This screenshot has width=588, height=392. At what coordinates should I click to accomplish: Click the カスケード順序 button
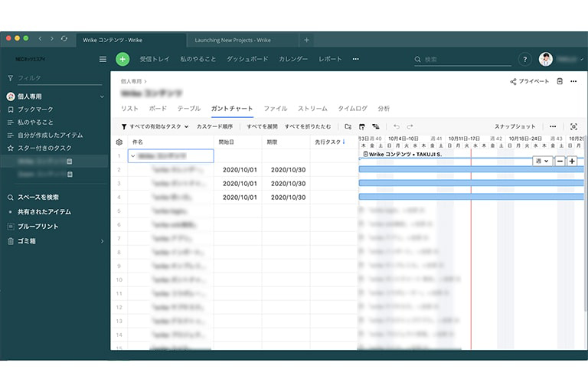(x=215, y=126)
